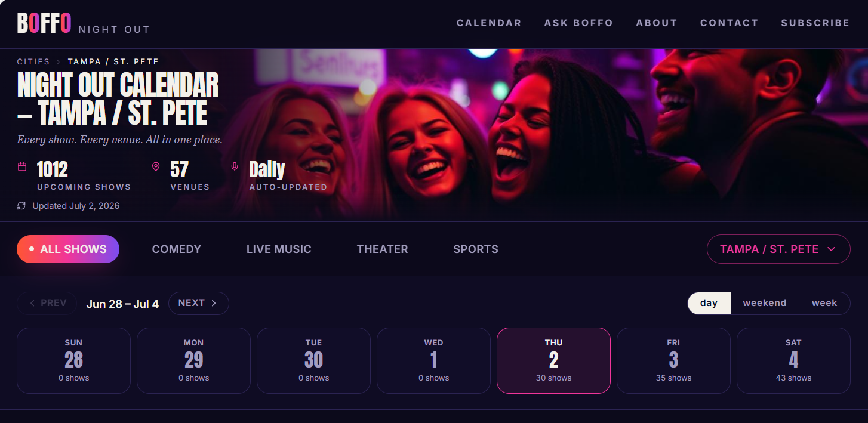Click the location pin icon beside 57 venues
The height and width of the screenshot is (423, 868).
tap(156, 166)
